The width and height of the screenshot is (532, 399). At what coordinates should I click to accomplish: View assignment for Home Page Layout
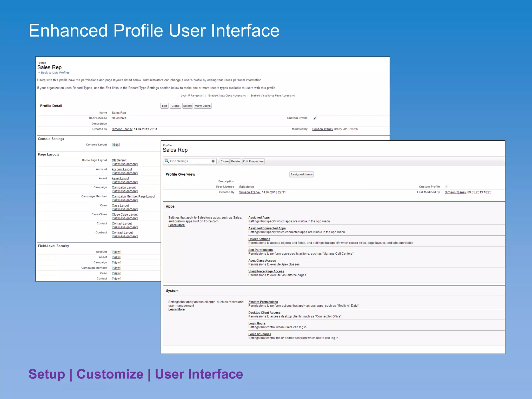[125, 164]
